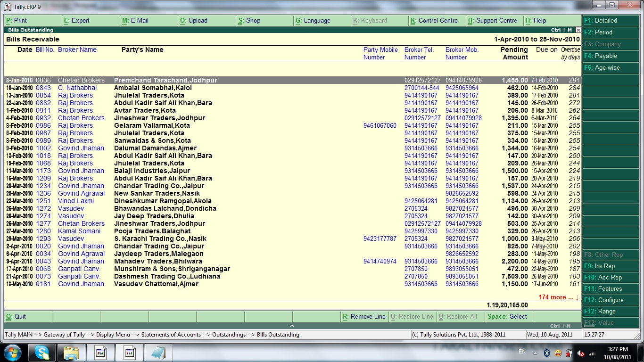
Task: Select party Pooja Traders,Balaghat
Action: (x=152, y=231)
